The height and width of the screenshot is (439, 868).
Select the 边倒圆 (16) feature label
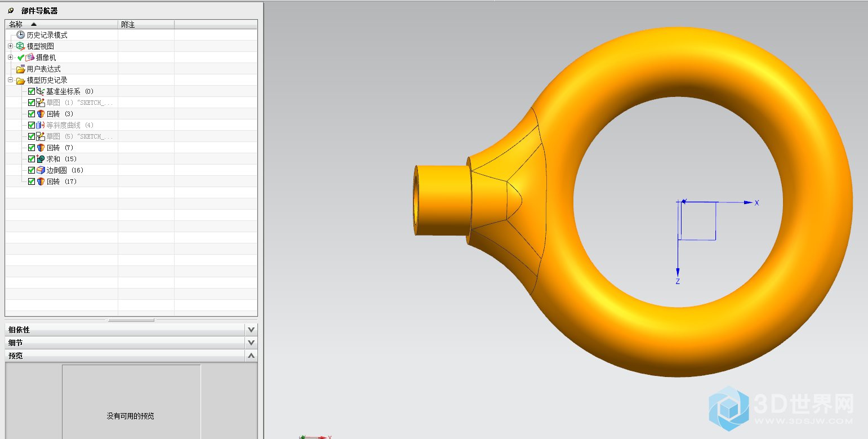[65, 170]
